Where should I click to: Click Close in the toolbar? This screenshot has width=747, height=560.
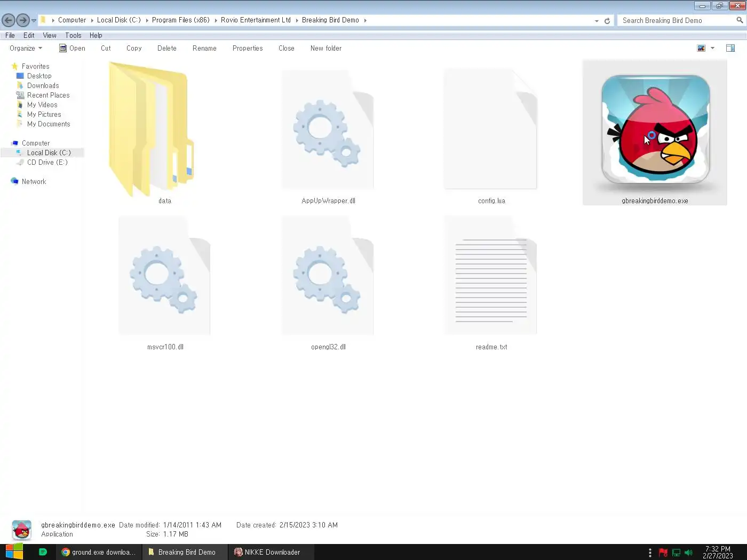tap(287, 48)
